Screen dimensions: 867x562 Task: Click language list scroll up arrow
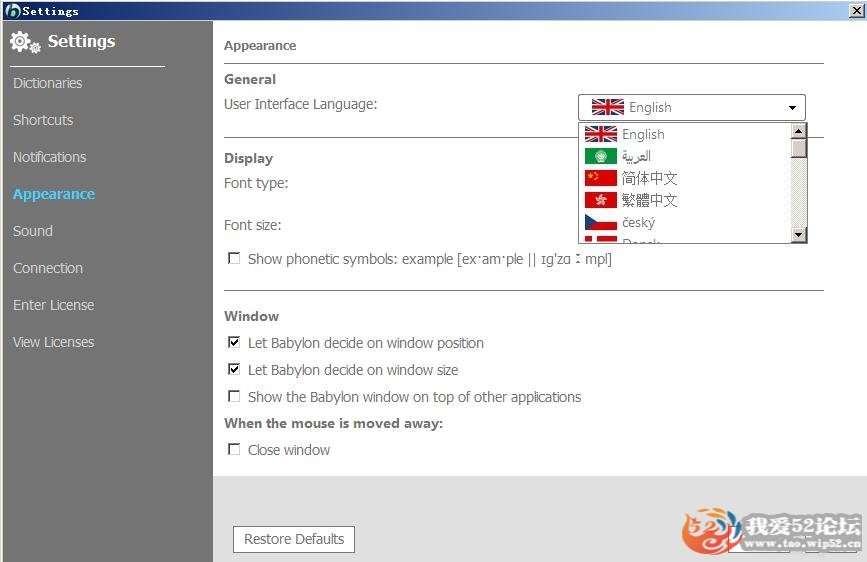pos(798,131)
